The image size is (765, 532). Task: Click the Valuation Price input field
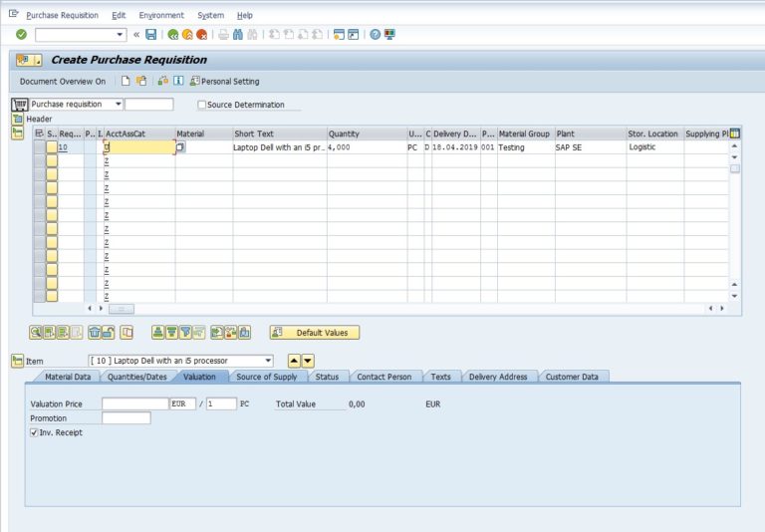click(x=135, y=403)
